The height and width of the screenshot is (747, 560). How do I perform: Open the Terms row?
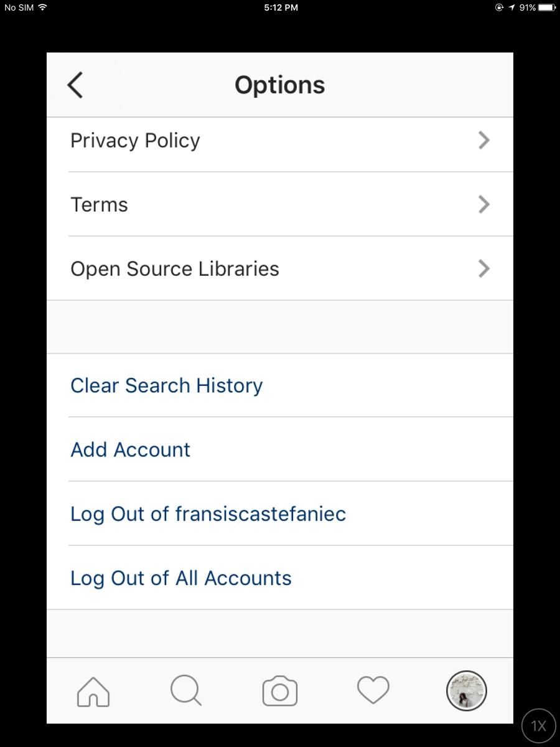[280, 204]
